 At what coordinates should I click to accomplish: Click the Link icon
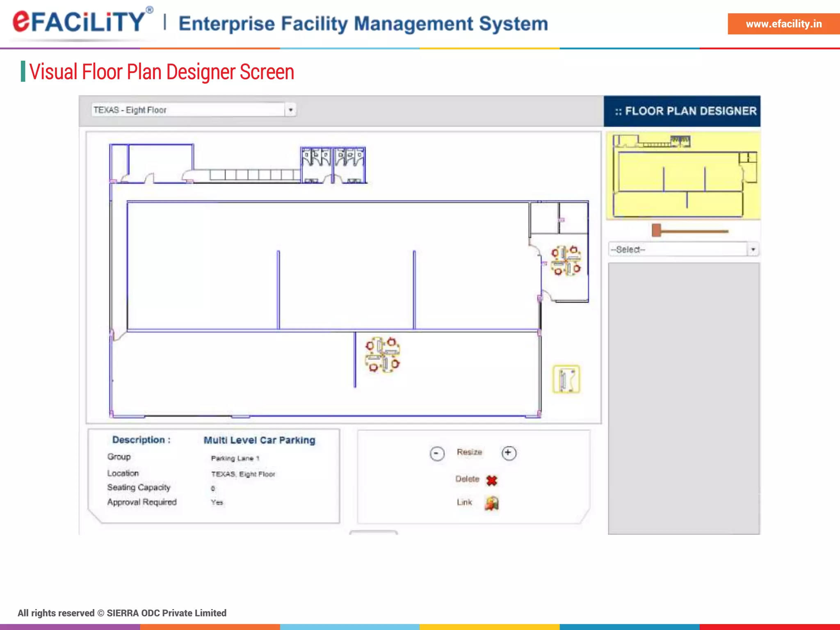pyautogui.click(x=491, y=503)
